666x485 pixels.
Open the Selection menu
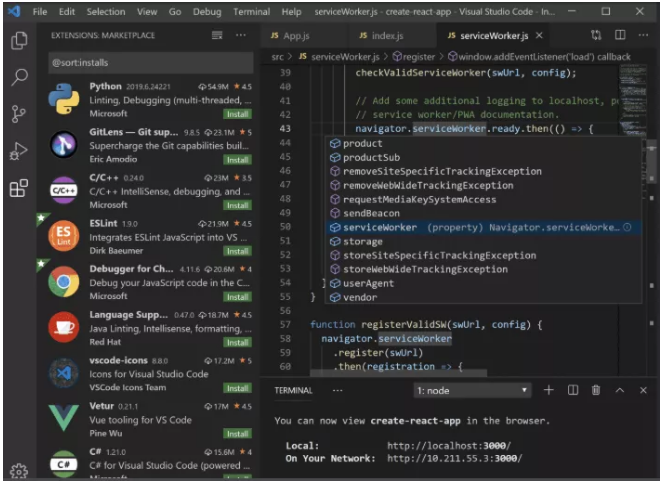click(x=106, y=11)
